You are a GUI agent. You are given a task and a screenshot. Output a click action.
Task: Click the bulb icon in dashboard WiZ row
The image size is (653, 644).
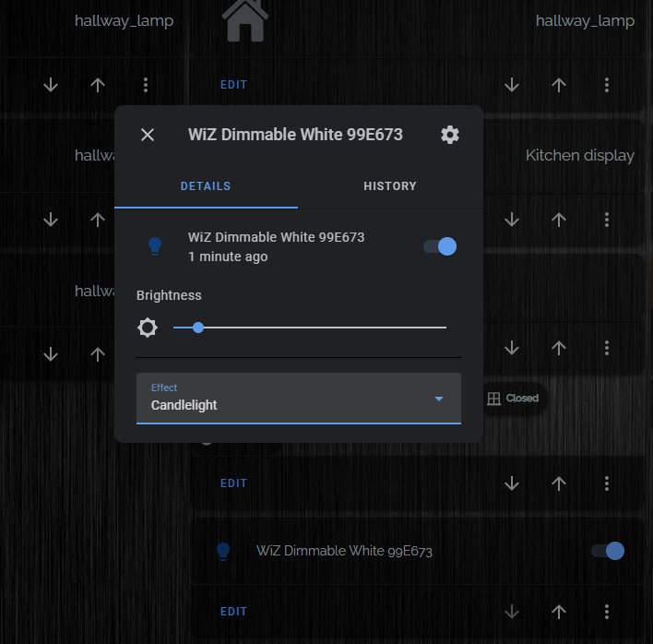[x=223, y=552]
